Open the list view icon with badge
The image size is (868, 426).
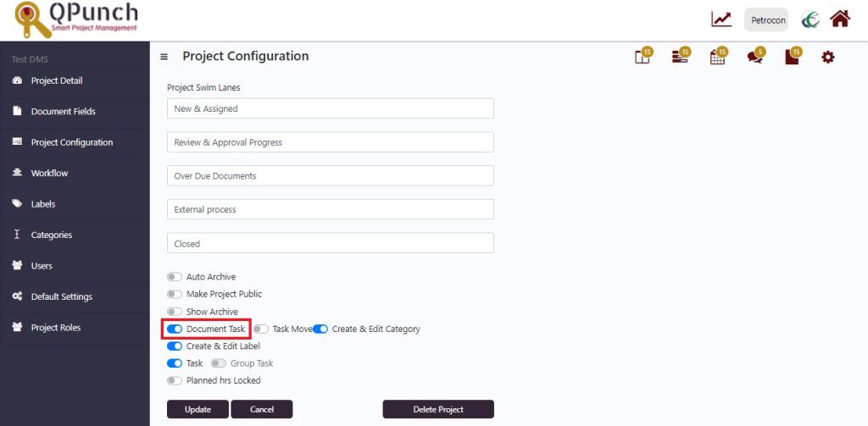click(682, 55)
